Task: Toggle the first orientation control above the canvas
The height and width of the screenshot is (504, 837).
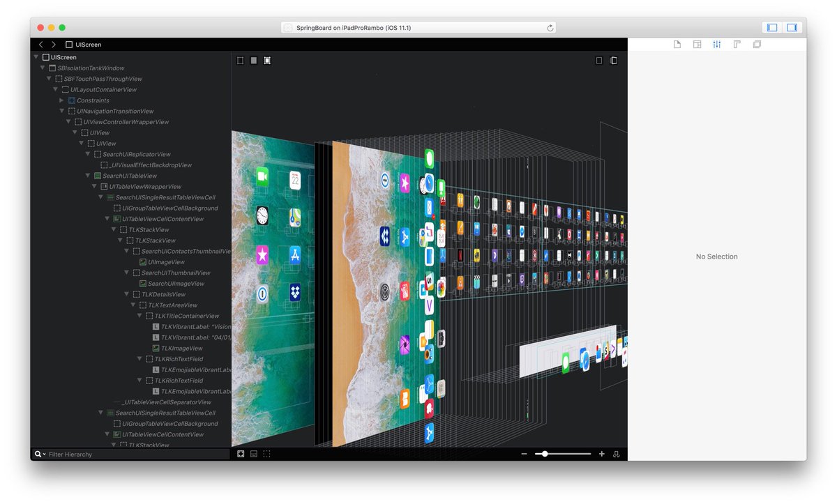Action: click(598, 60)
